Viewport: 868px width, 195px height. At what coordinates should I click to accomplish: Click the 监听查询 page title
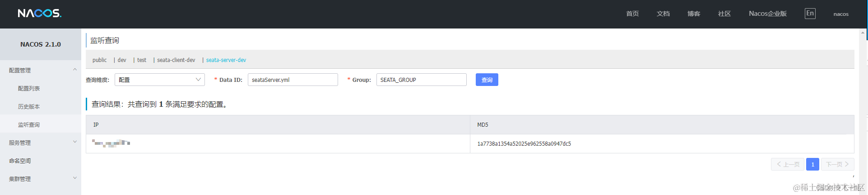[105, 40]
